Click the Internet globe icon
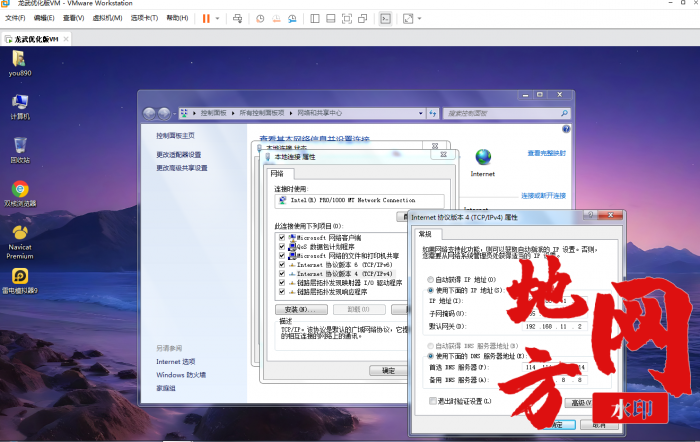This screenshot has width=700, height=442. coord(483,157)
